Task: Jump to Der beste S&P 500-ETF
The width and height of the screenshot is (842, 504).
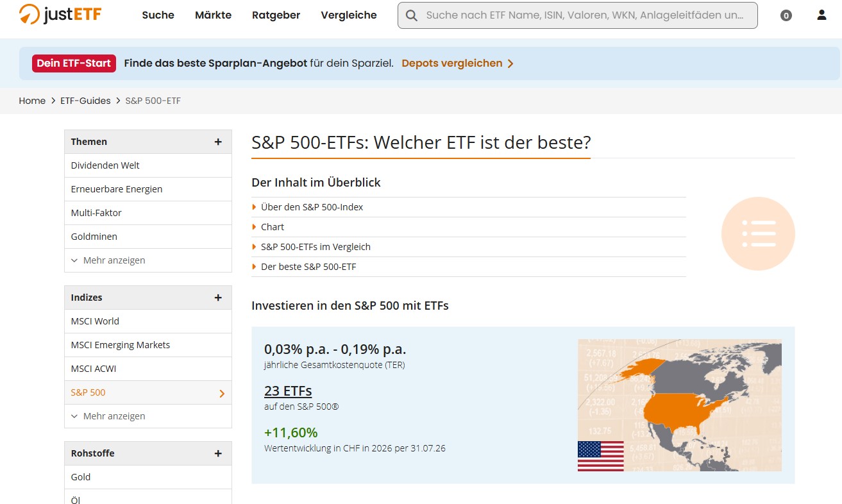Action: 308,267
